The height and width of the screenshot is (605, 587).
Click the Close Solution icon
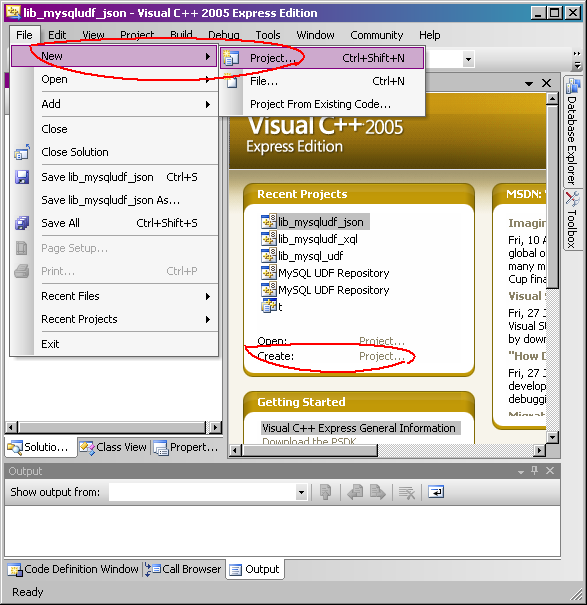click(x=22, y=152)
